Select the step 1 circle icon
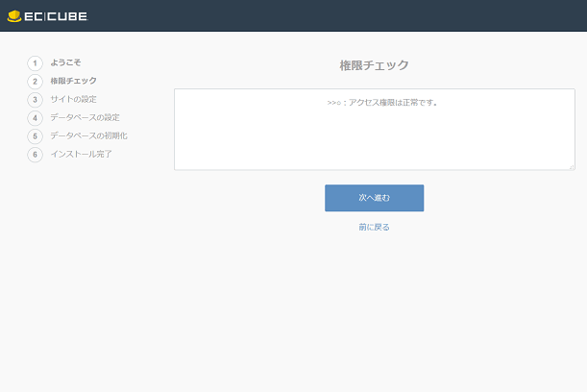The height and width of the screenshot is (392, 587). pyautogui.click(x=36, y=62)
